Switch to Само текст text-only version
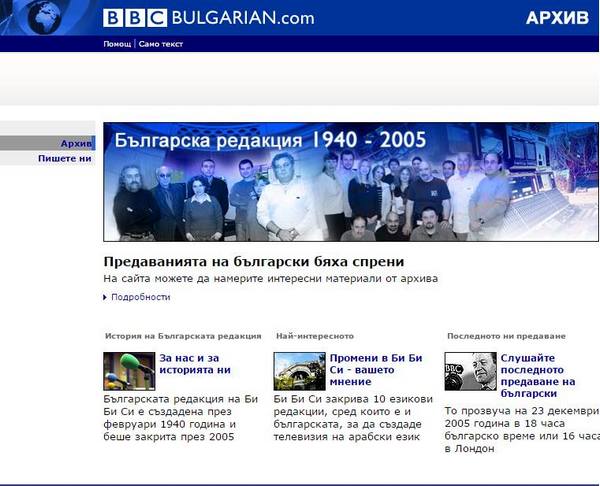Image resolution: width=600 pixels, height=486 pixels. (161, 44)
